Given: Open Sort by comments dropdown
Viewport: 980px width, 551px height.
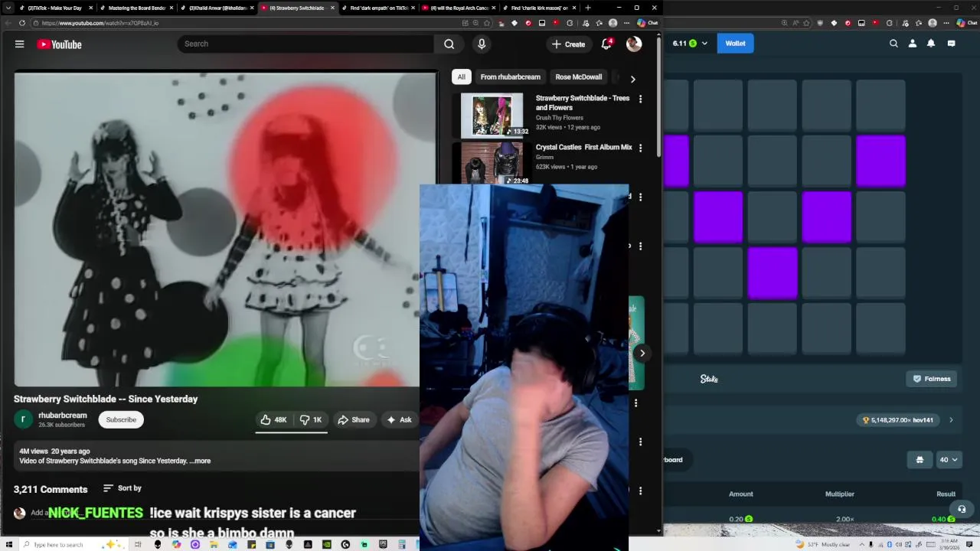Looking at the screenshot, I should (x=122, y=488).
